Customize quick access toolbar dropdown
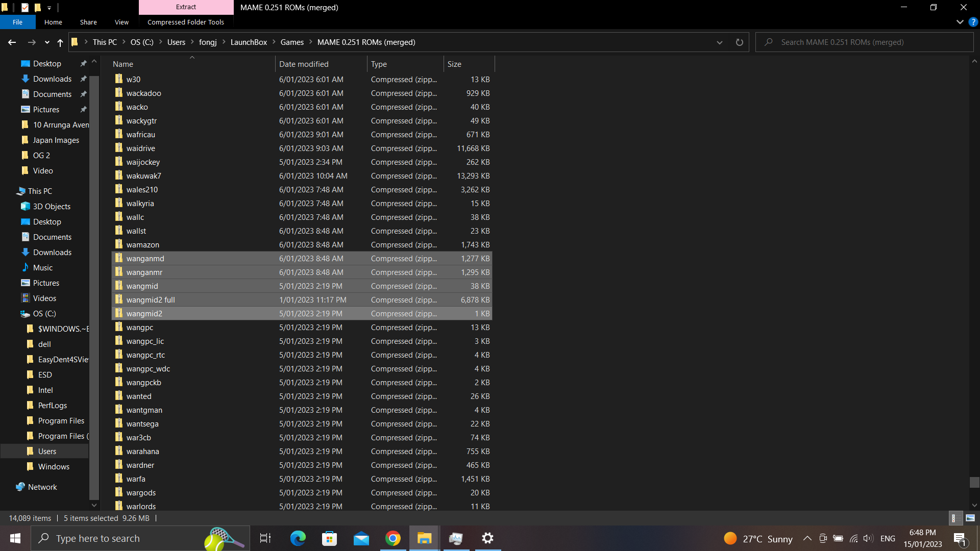This screenshot has height=551, width=980. [x=49, y=8]
